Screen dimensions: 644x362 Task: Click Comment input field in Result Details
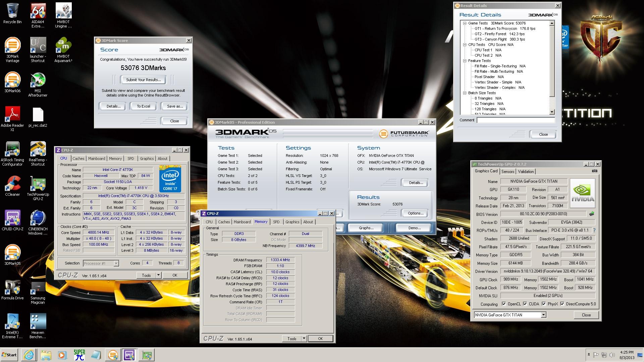pyautogui.click(x=516, y=120)
